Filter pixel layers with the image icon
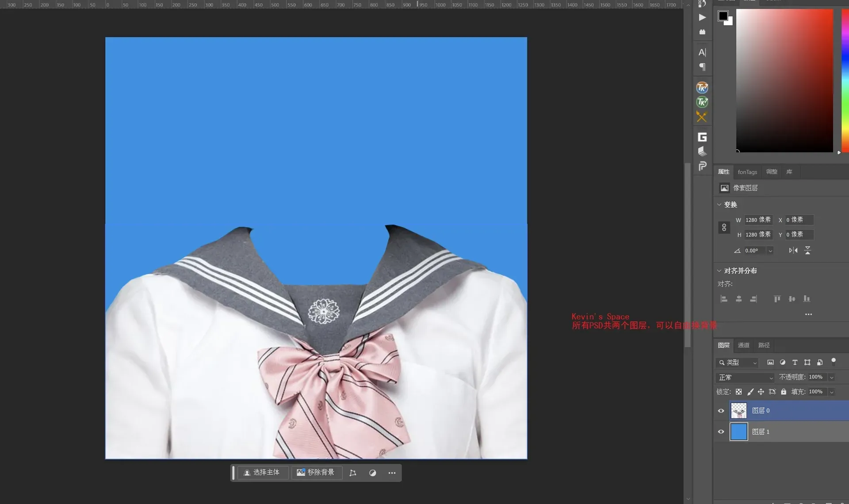 771,363
